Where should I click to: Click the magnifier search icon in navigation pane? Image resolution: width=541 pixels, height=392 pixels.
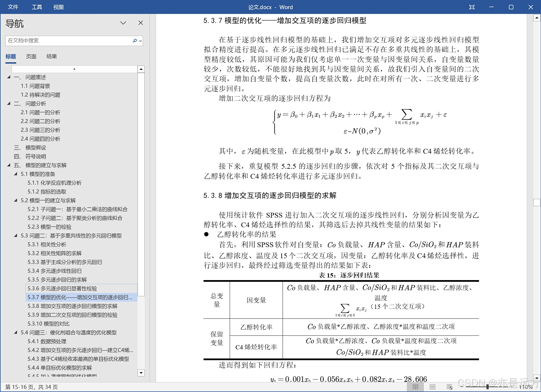pos(135,41)
